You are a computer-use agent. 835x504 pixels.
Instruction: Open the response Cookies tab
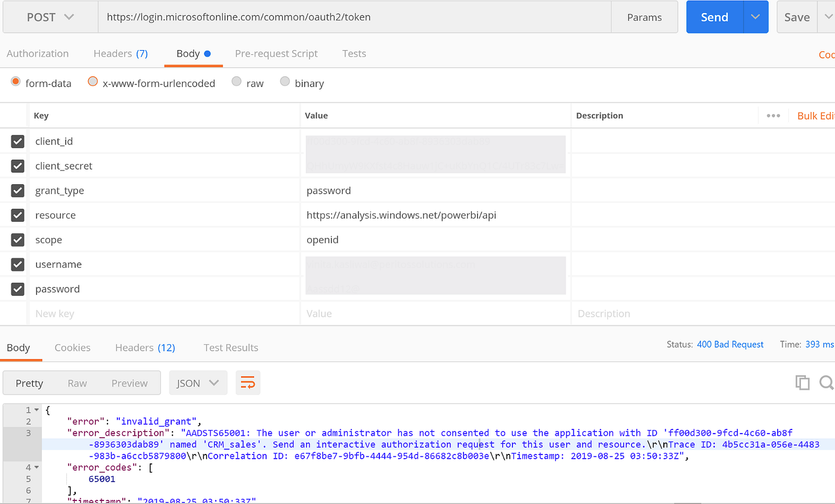[72, 347]
